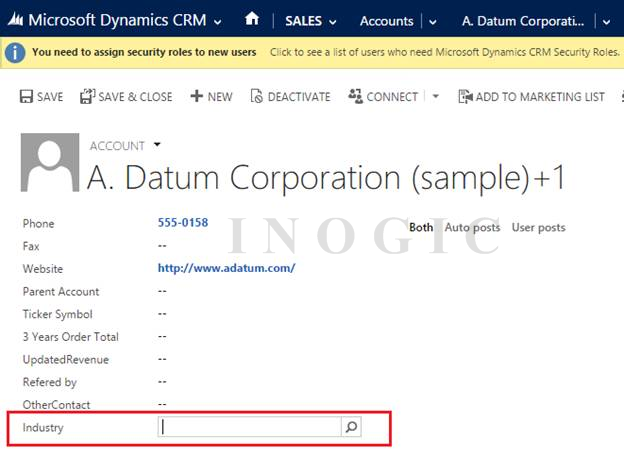Click the OtherContact field value
Image resolution: width=624 pixels, height=456 pixels.
coord(162,404)
